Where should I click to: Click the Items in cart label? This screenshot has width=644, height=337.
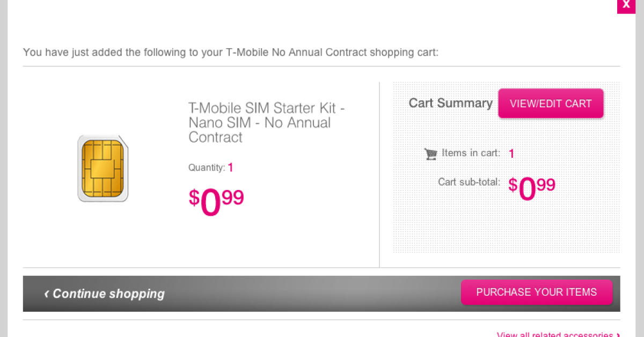pos(471,153)
